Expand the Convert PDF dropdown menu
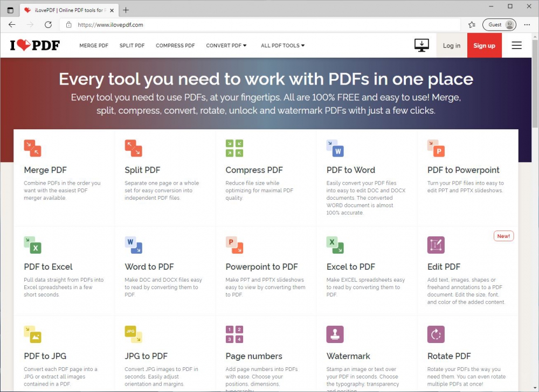 [226, 45]
